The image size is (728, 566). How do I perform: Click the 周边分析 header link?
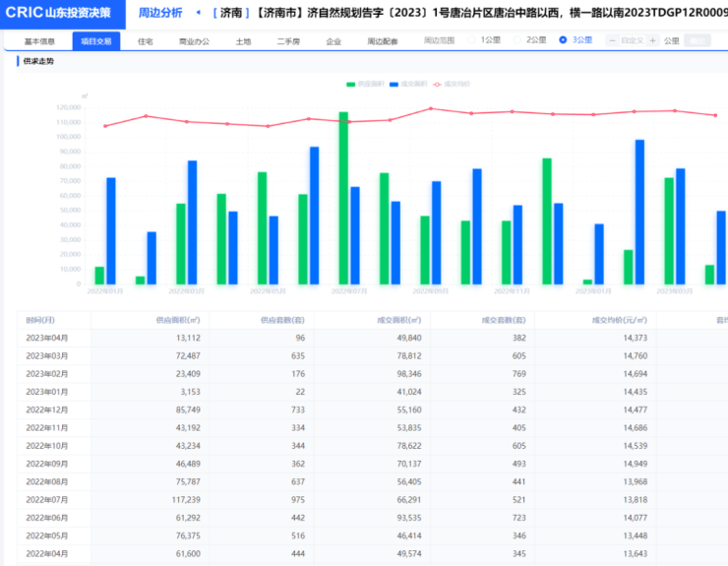click(x=159, y=13)
